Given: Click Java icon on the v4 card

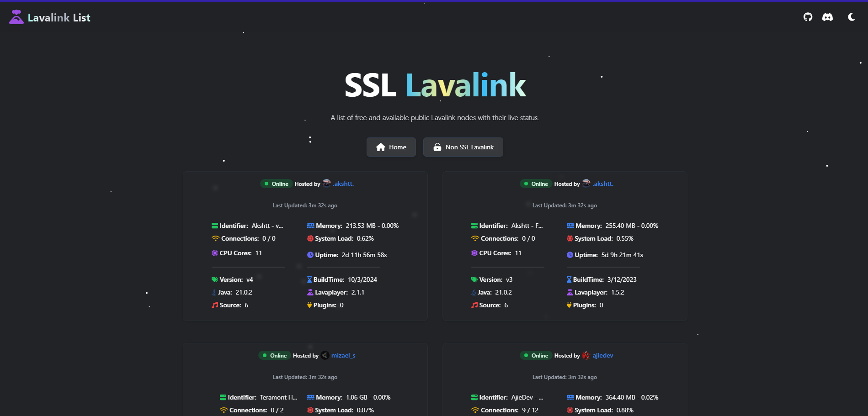Looking at the screenshot, I should pos(214,292).
